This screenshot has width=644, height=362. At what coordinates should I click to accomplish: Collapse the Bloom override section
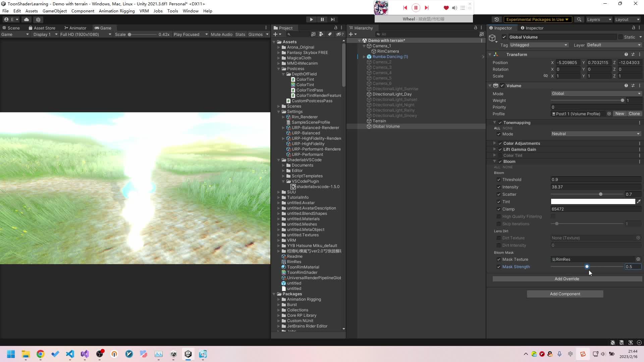coord(495,161)
